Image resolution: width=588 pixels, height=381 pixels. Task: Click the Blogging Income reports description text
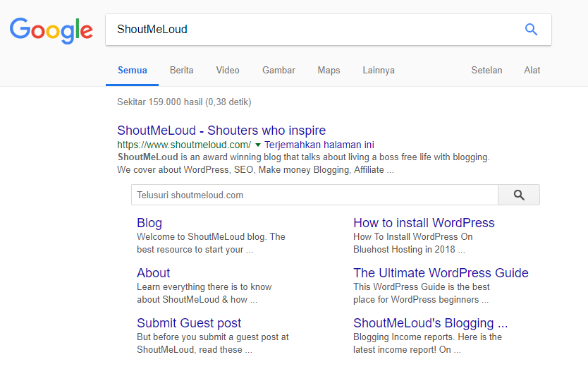(427, 343)
